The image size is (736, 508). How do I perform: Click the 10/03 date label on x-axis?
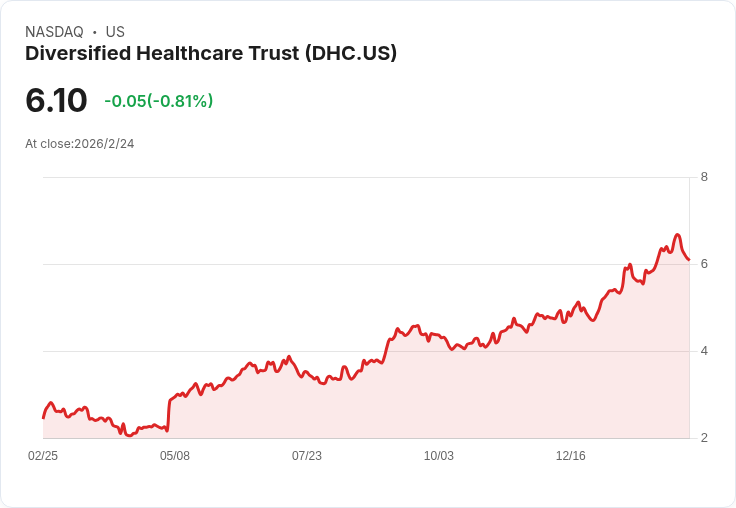pos(439,456)
